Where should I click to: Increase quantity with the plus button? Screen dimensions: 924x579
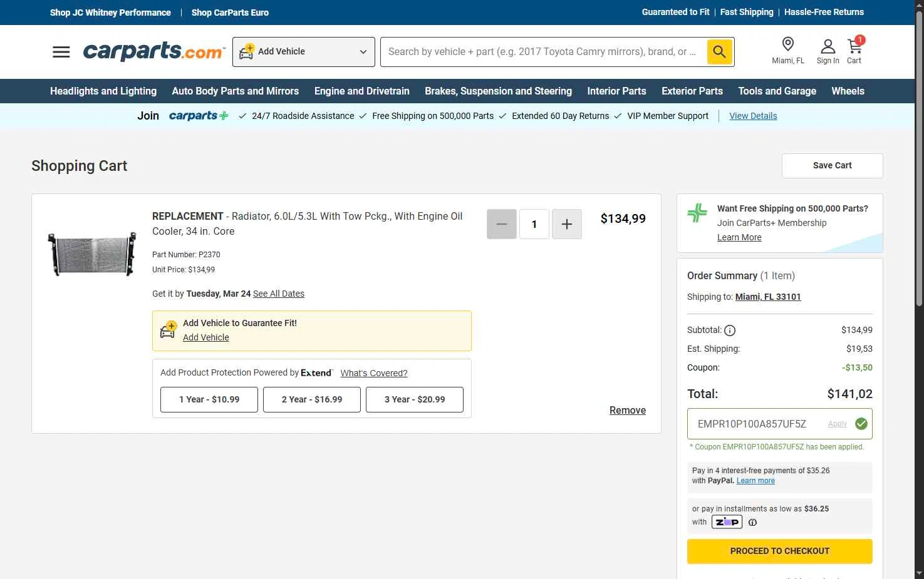pos(567,224)
